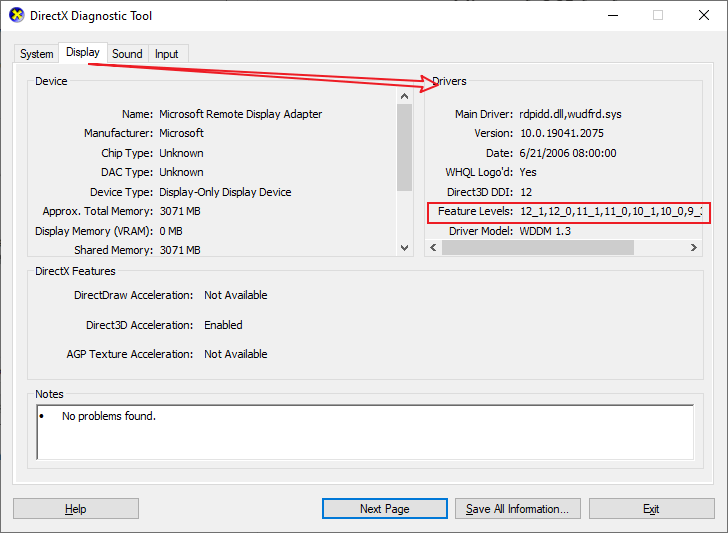Click Drivers panel scroll left arrow
The height and width of the screenshot is (533, 728).
click(x=433, y=247)
